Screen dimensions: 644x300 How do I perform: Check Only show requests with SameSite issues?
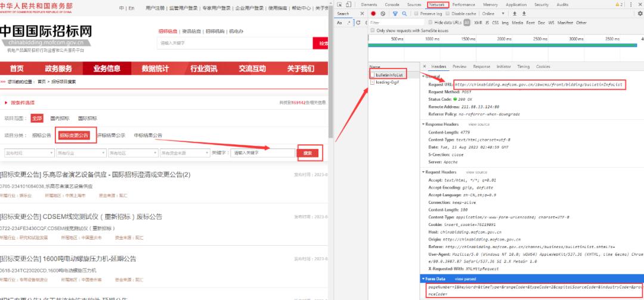coord(373,30)
